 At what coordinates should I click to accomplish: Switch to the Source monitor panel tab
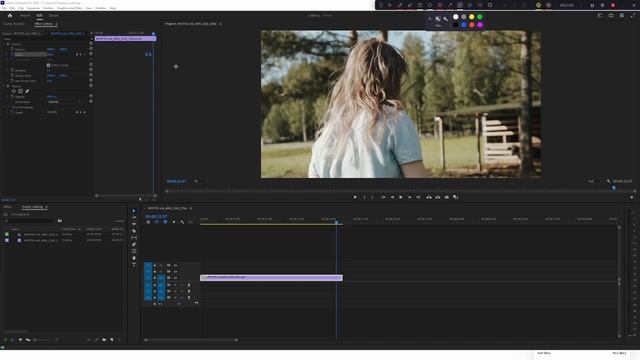tap(13, 24)
